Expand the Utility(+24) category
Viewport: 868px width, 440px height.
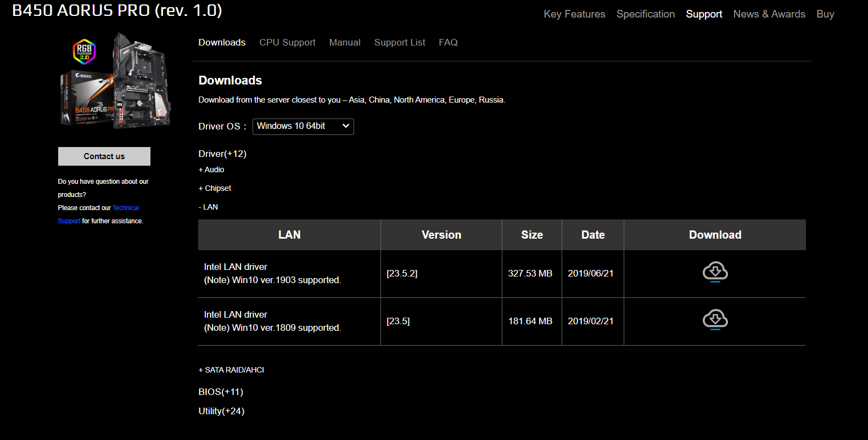(221, 411)
